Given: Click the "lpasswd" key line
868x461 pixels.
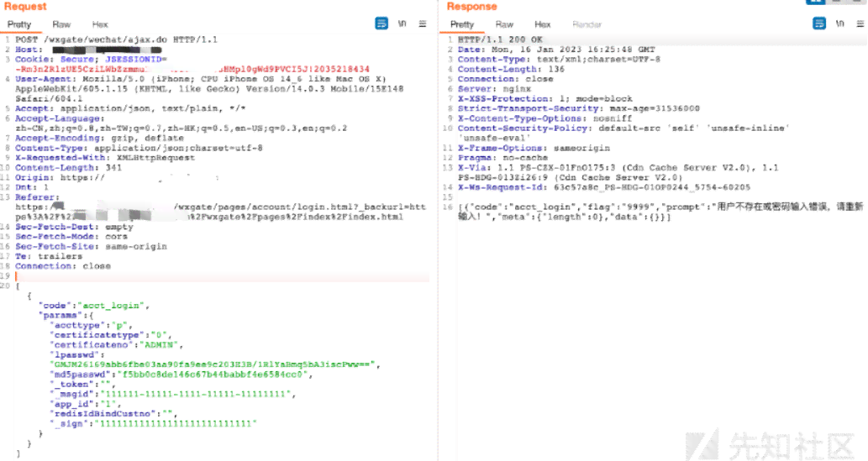Looking at the screenshot, I should click(x=77, y=354).
